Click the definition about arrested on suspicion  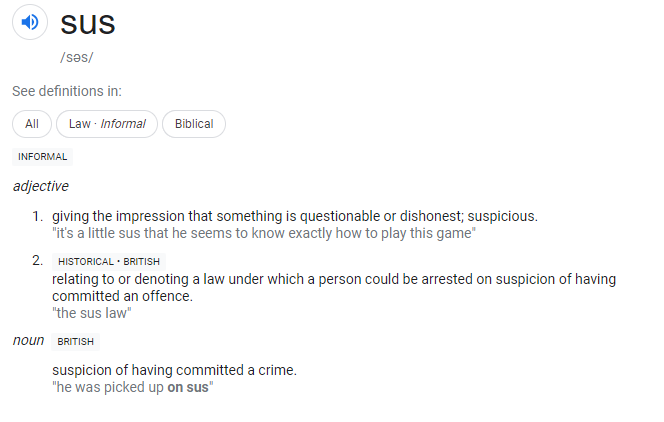[x=334, y=288]
